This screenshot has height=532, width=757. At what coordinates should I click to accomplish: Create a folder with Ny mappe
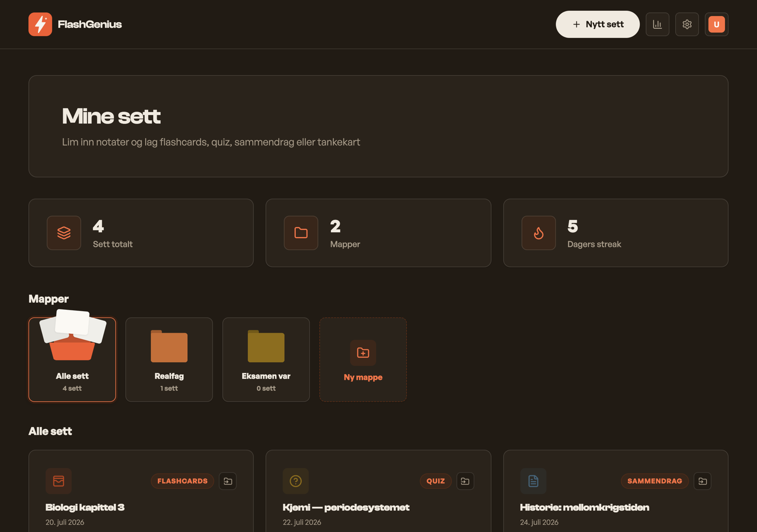(x=363, y=359)
